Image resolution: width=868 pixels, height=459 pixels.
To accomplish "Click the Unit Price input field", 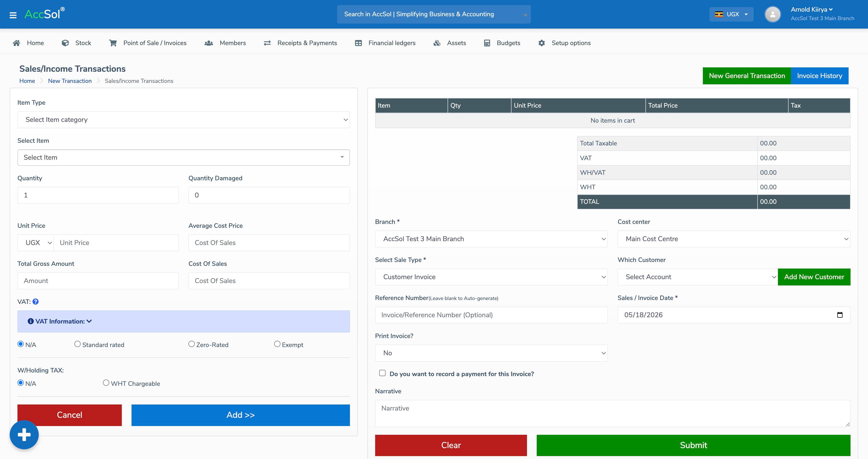I will point(116,243).
